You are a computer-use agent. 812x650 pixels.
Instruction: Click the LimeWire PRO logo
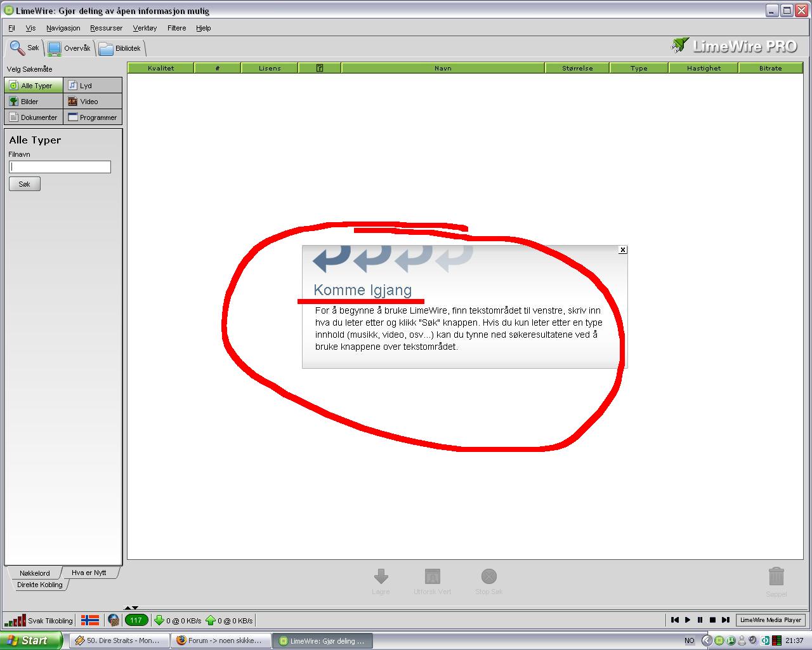pyautogui.click(x=734, y=46)
